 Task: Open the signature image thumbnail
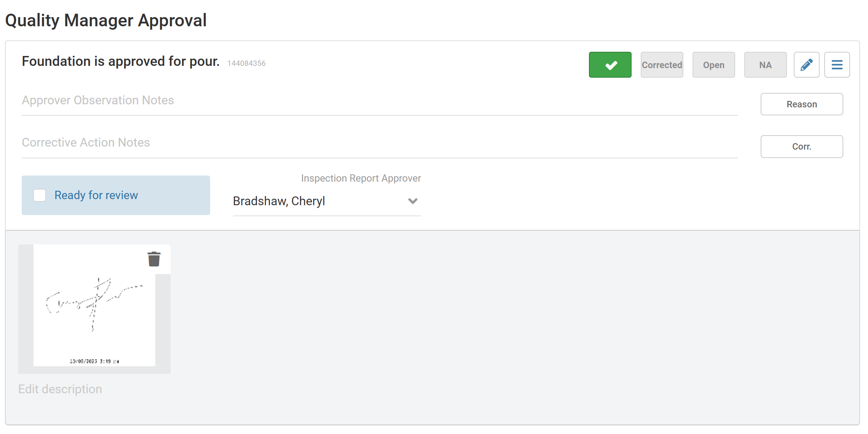[x=94, y=309]
